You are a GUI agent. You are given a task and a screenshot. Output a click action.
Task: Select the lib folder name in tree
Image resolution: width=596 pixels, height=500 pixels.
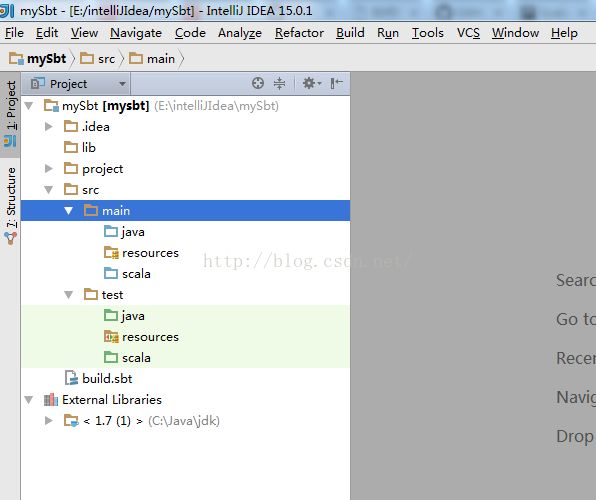pos(89,148)
